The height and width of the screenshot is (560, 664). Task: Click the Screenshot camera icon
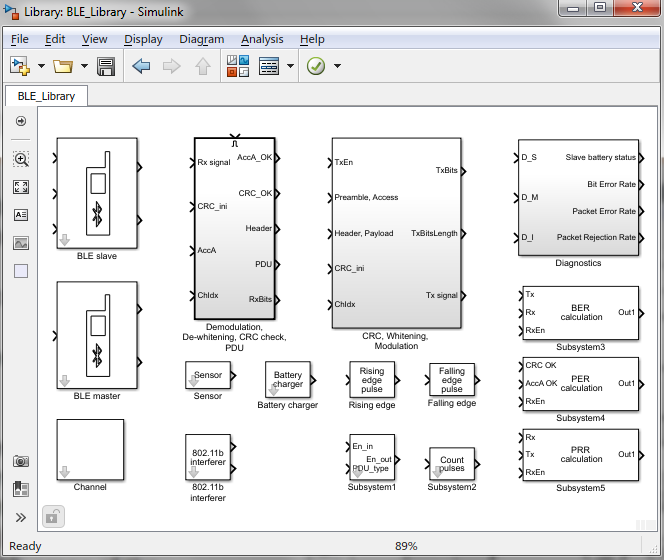click(x=21, y=461)
